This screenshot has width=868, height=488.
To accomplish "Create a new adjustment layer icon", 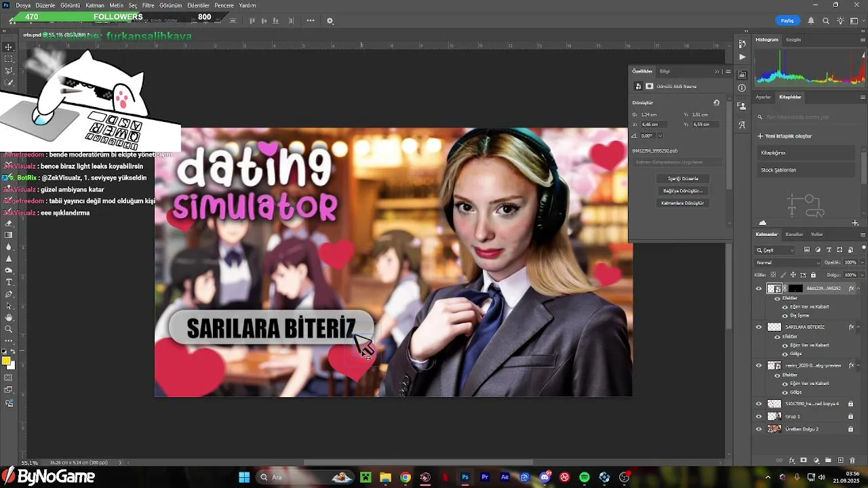I will click(816, 460).
